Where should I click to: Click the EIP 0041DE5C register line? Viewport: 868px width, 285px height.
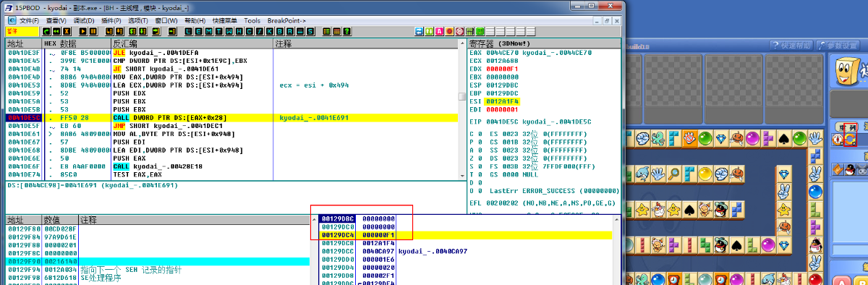[531, 122]
